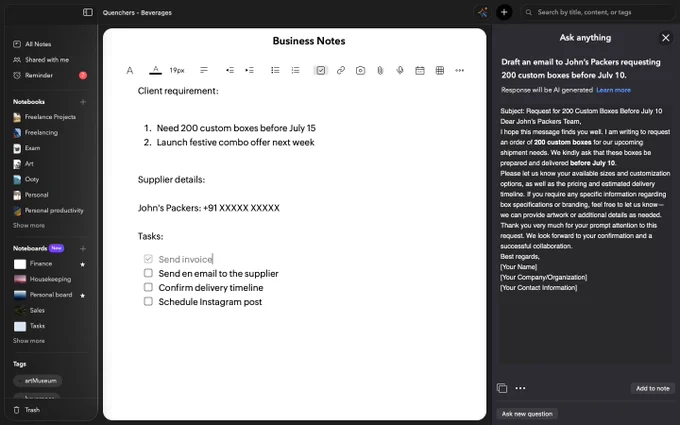Close the Ask anything panel
The height and width of the screenshot is (425, 680).
click(665, 38)
